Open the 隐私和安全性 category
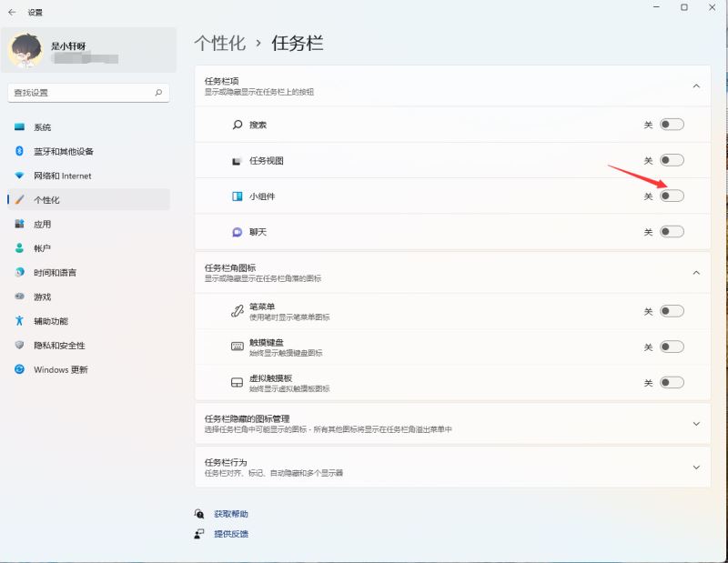728x563 pixels. [x=88, y=345]
